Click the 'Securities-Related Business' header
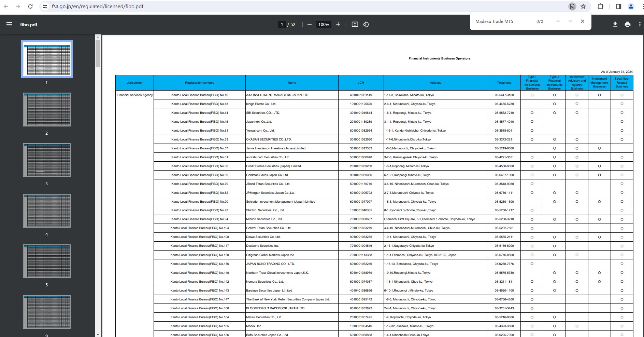644x337 pixels. coord(622,83)
